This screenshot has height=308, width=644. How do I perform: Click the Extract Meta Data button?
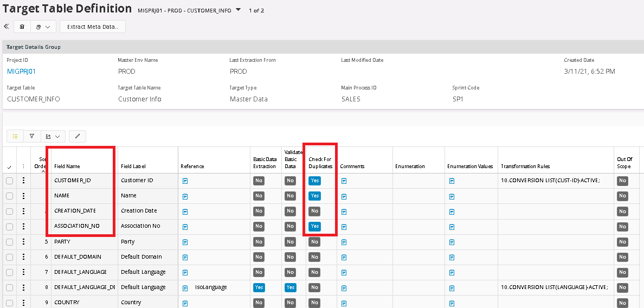92,27
